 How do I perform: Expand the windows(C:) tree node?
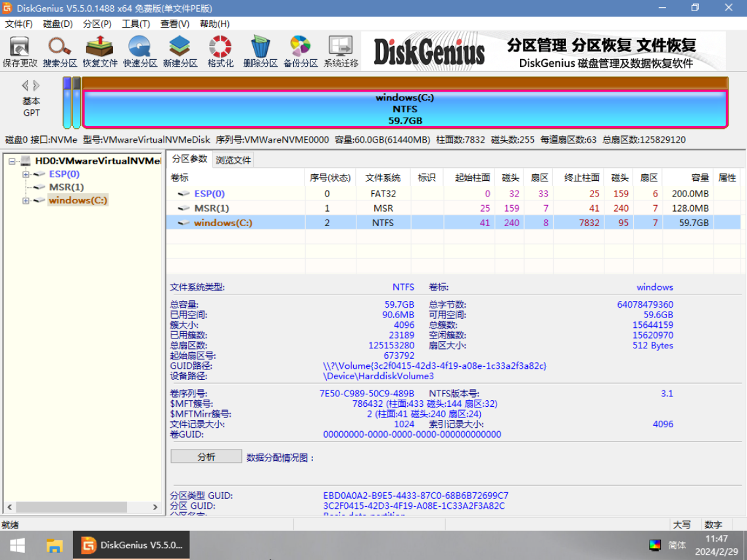point(26,201)
